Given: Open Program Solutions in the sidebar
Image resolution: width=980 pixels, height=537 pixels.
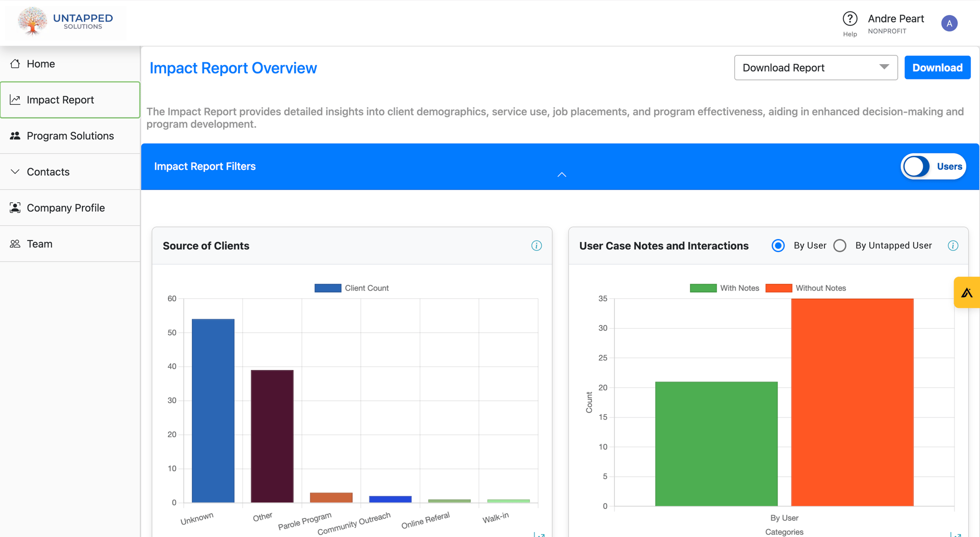Looking at the screenshot, I should click(x=70, y=136).
